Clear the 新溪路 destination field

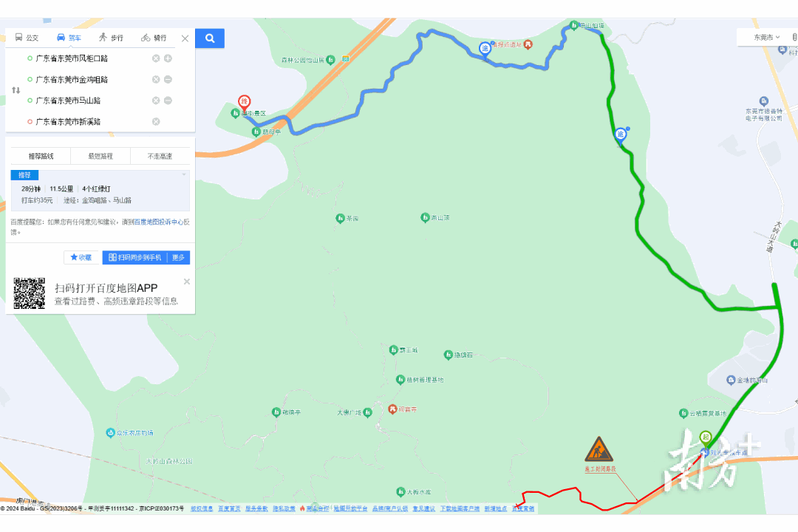click(156, 121)
